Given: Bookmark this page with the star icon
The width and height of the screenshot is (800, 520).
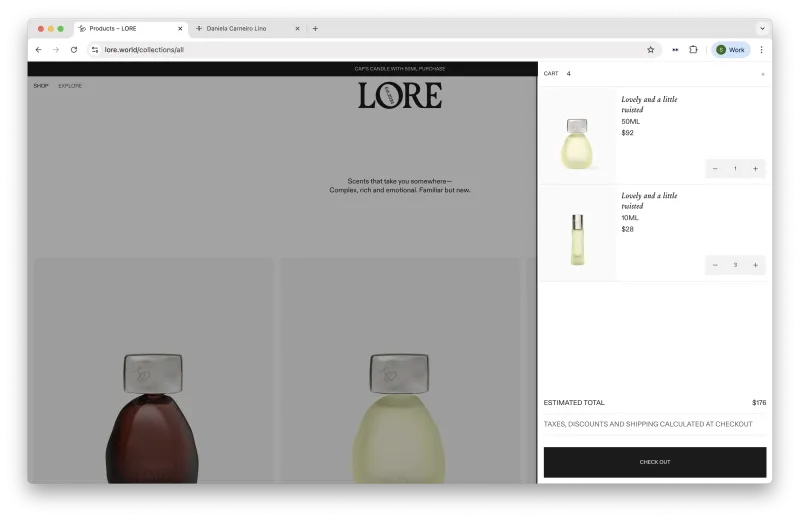Looking at the screenshot, I should [651, 49].
